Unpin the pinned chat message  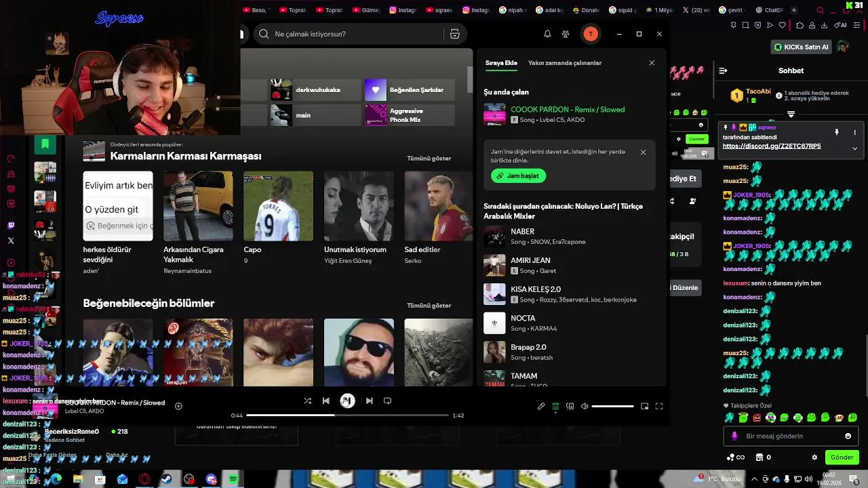[837, 132]
